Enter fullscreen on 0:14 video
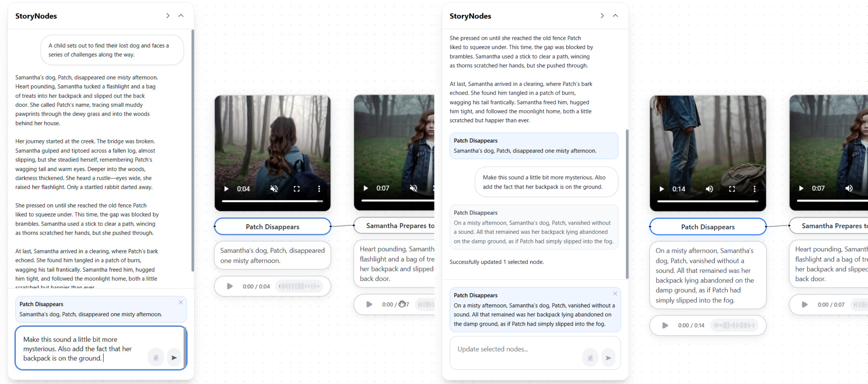This screenshot has height=384, width=868. click(732, 189)
